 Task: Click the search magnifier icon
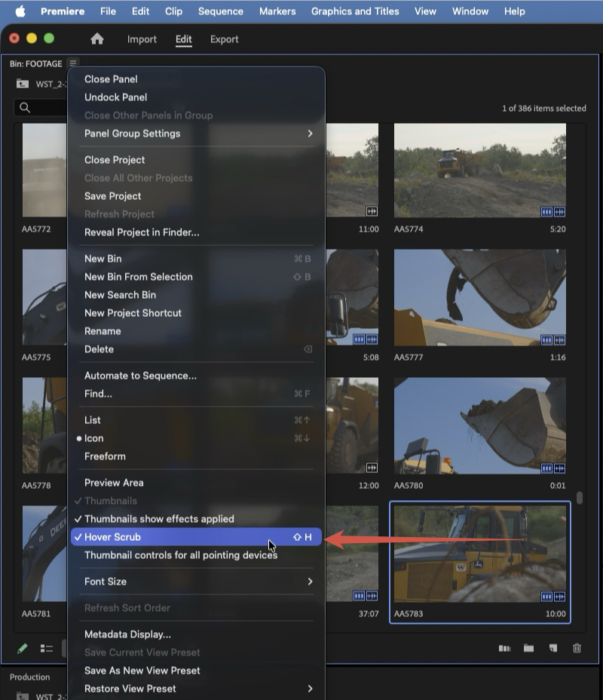coord(25,108)
